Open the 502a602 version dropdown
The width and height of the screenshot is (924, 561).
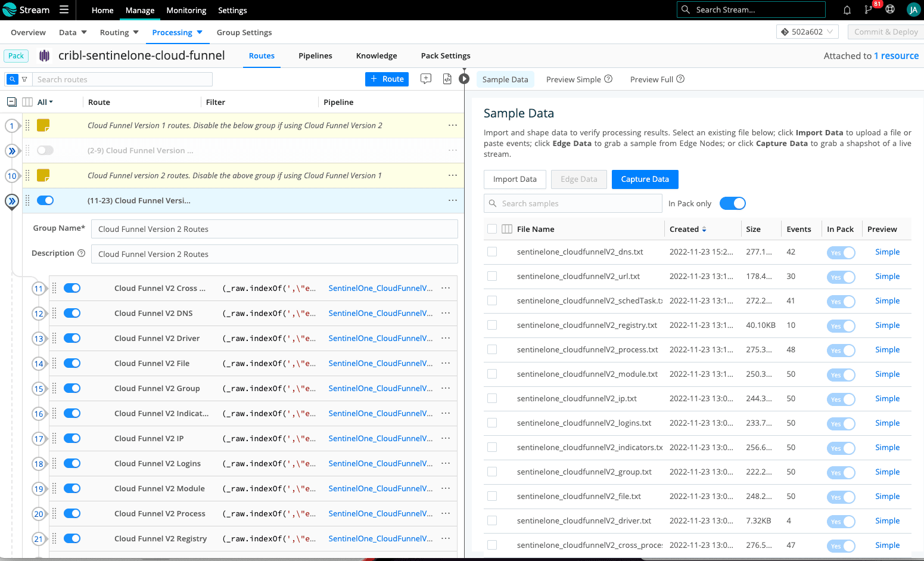(x=807, y=32)
